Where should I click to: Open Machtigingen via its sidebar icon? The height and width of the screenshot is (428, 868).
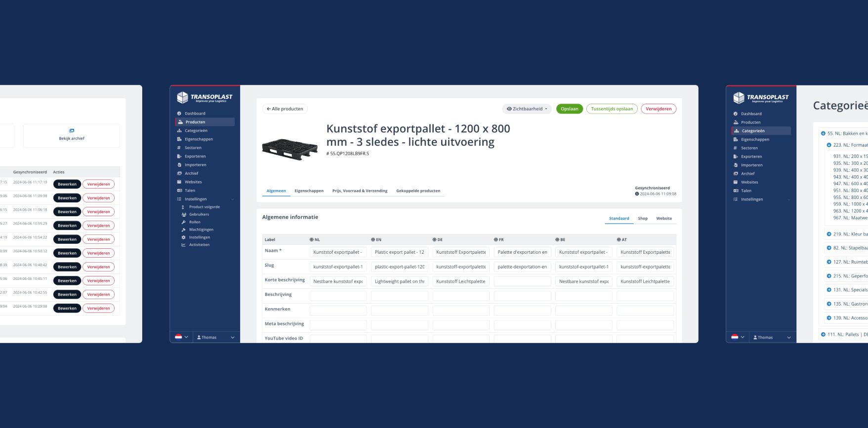click(184, 230)
